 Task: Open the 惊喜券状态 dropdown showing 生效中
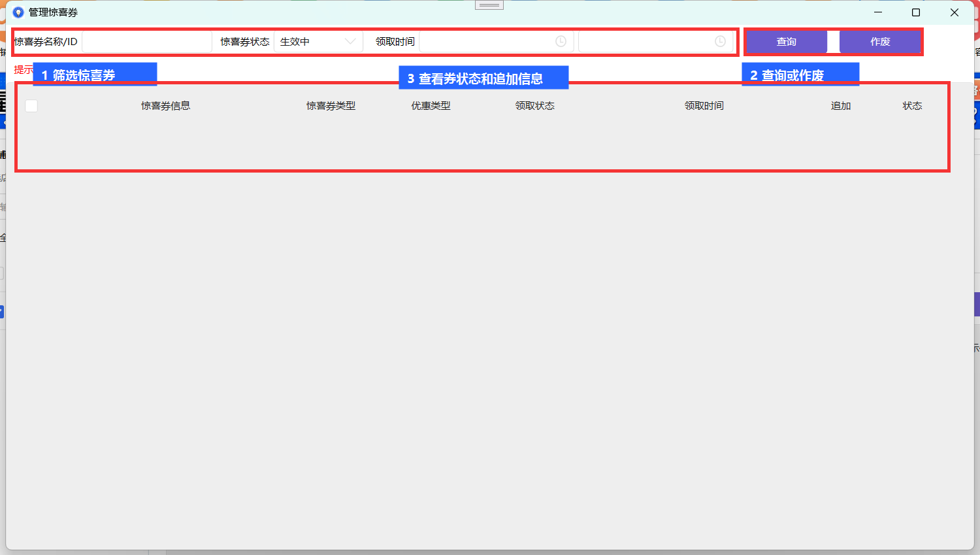[318, 42]
